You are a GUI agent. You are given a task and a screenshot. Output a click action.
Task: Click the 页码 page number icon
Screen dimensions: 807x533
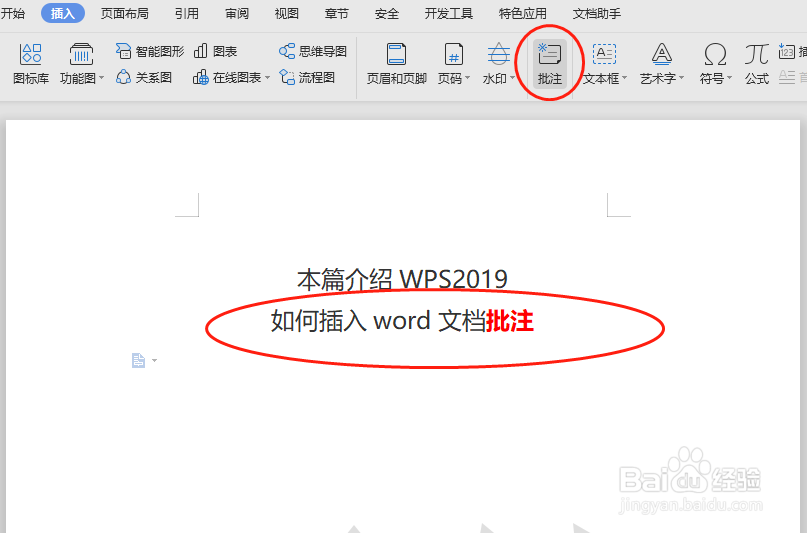click(453, 54)
